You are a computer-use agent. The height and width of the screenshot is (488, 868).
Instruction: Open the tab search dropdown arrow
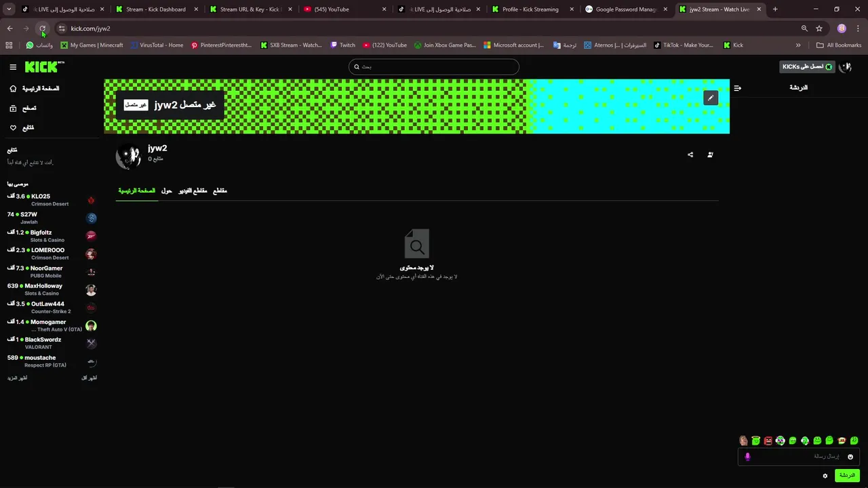(9, 9)
